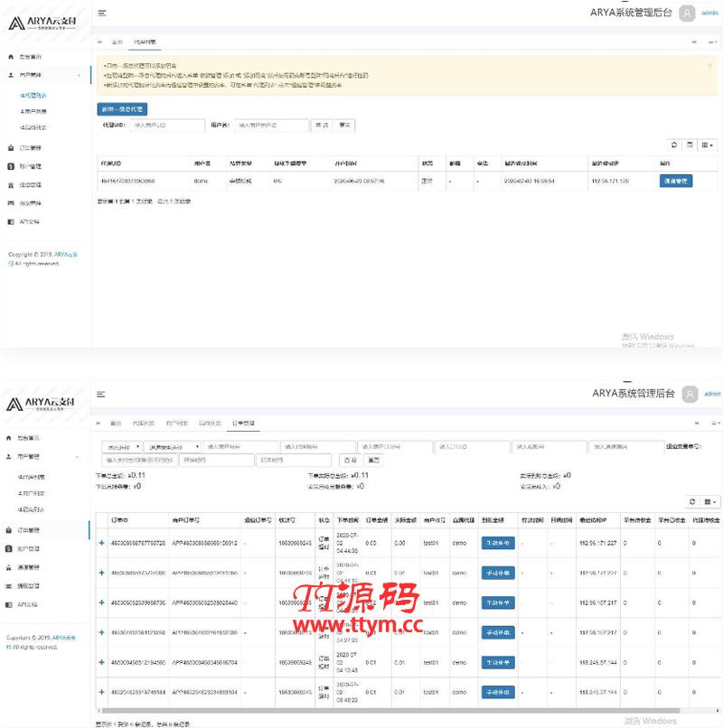723x728 pixels.
Task: Click reset button beside agent search button
Action: pos(344,126)
